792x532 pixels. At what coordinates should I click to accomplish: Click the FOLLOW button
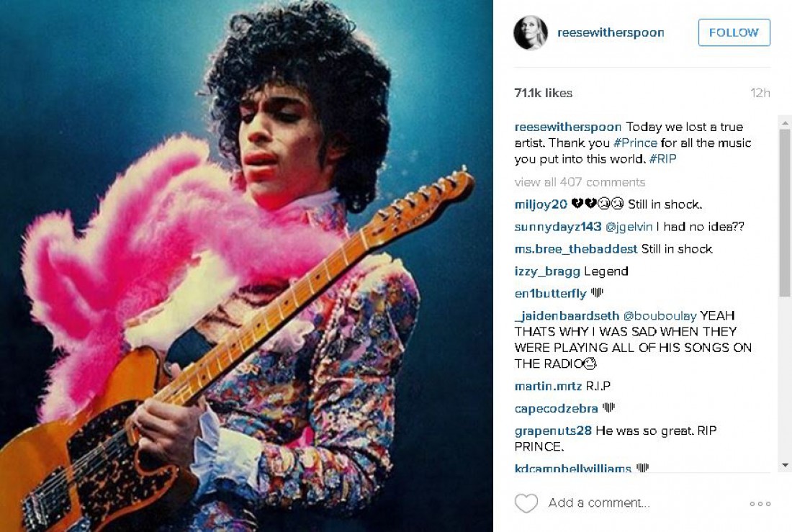pos(734,32)
